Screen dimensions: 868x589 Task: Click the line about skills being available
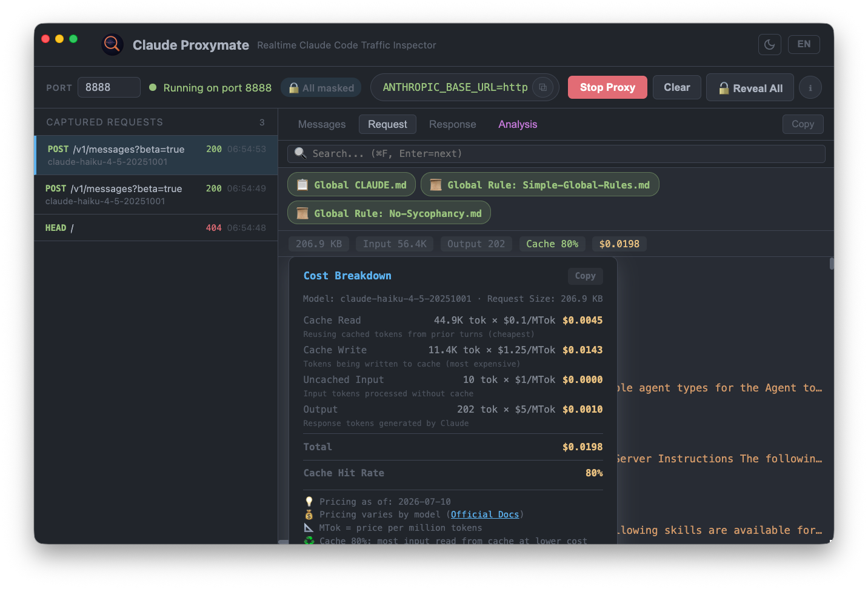point(719,530)
